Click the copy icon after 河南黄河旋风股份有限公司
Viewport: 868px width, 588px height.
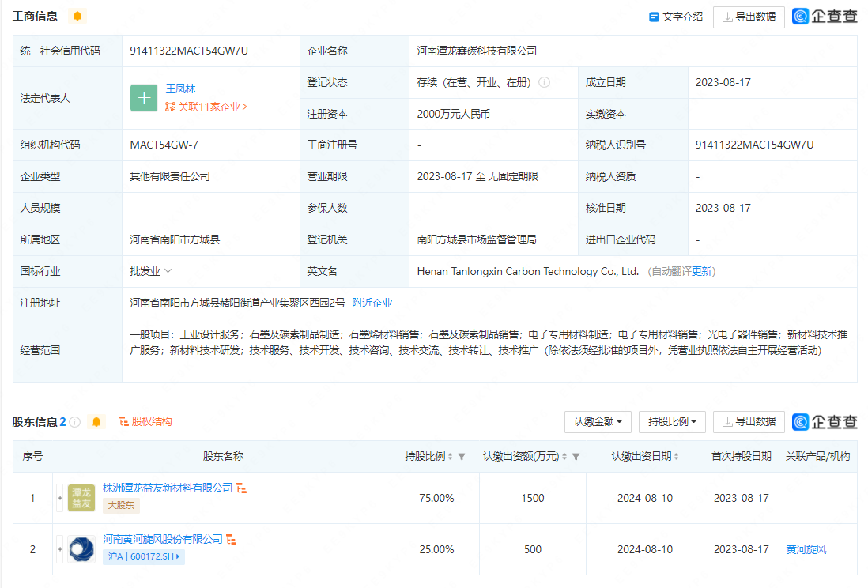click(232, 540)
